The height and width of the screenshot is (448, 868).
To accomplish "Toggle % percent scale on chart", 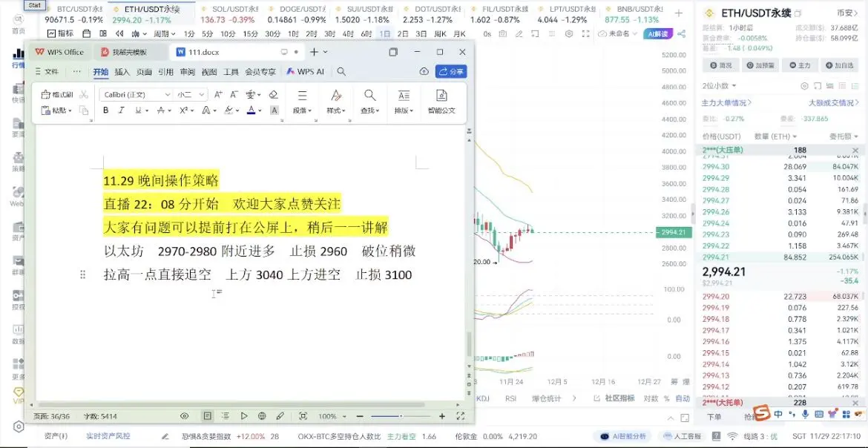I will [x=666, y=398].
